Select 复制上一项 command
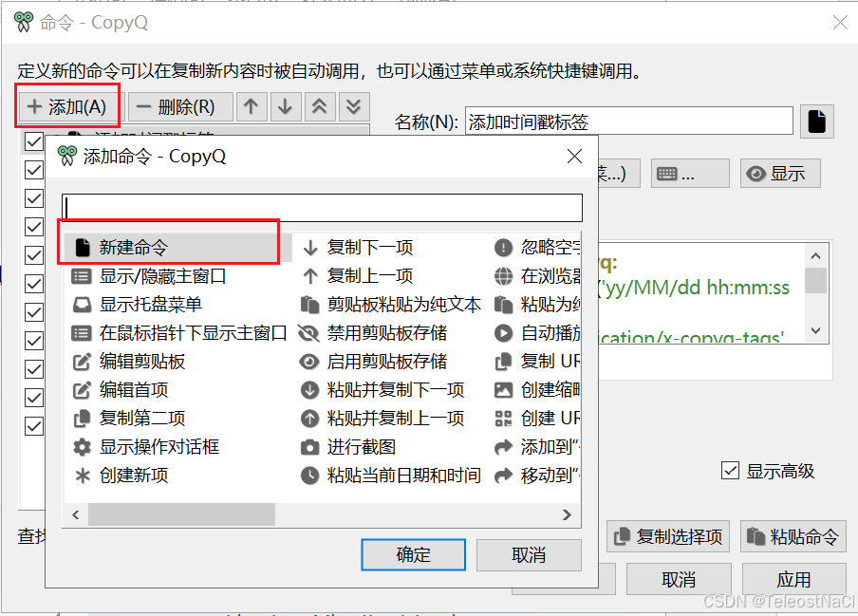Viewport: 858px width, 616px height. 358,275
